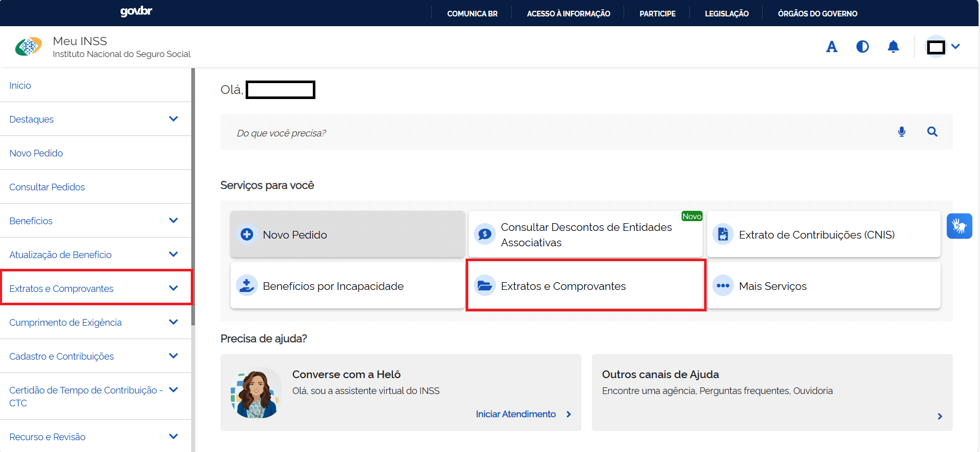Select Consultar Pedidos in the sidebar

[x=47, y=187]
